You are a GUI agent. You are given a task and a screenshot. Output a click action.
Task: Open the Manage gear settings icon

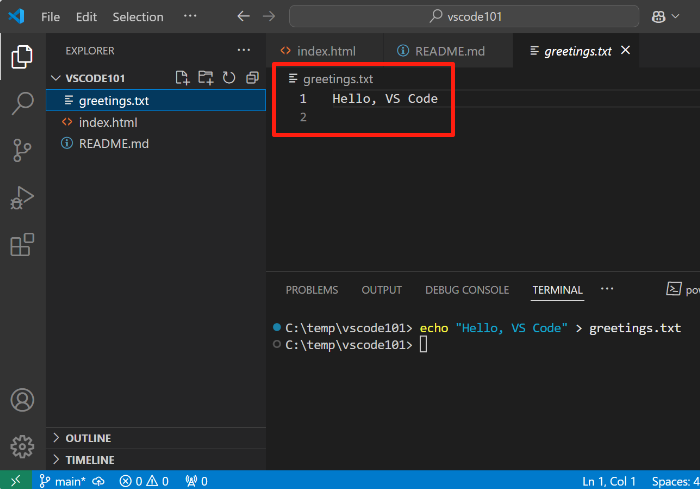(x=22, y=447)
